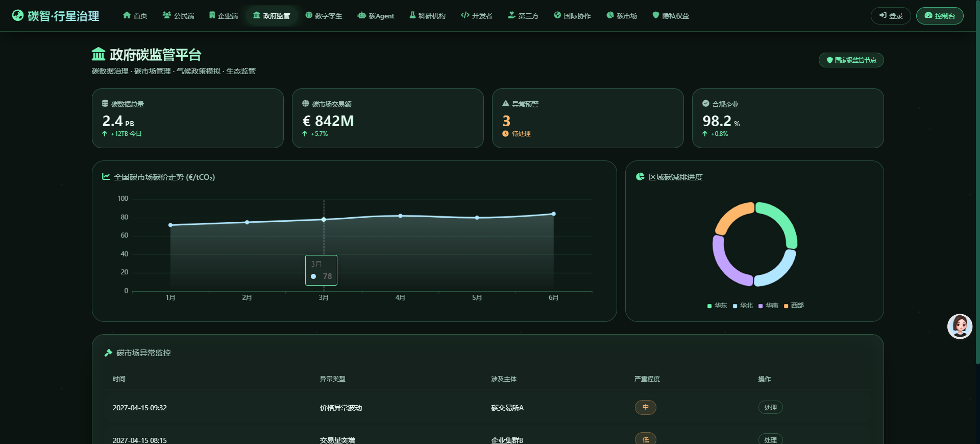The image size is (980, 444).
Task: Open the 控制台 console button
Action: 940,16
